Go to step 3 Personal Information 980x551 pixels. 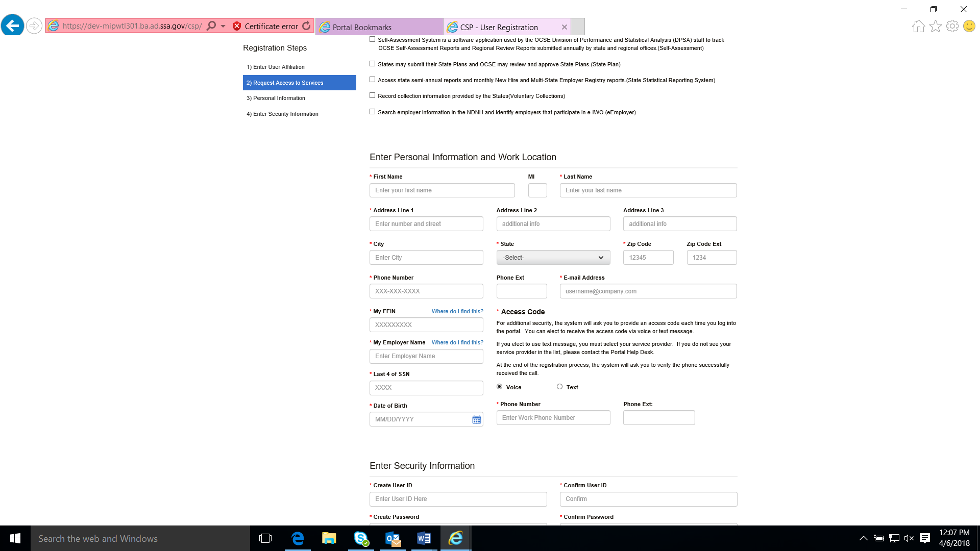pos(279,98)
